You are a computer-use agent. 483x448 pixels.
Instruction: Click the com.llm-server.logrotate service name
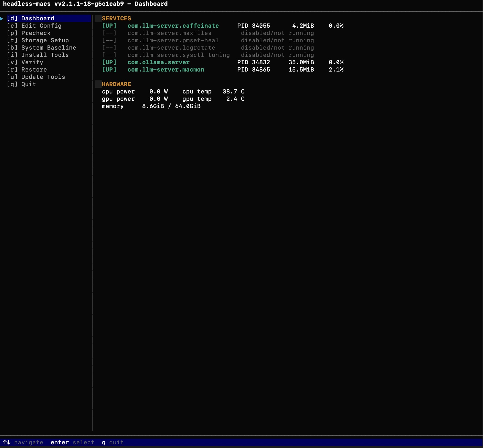pyautogui.click(x=171, y=48)
